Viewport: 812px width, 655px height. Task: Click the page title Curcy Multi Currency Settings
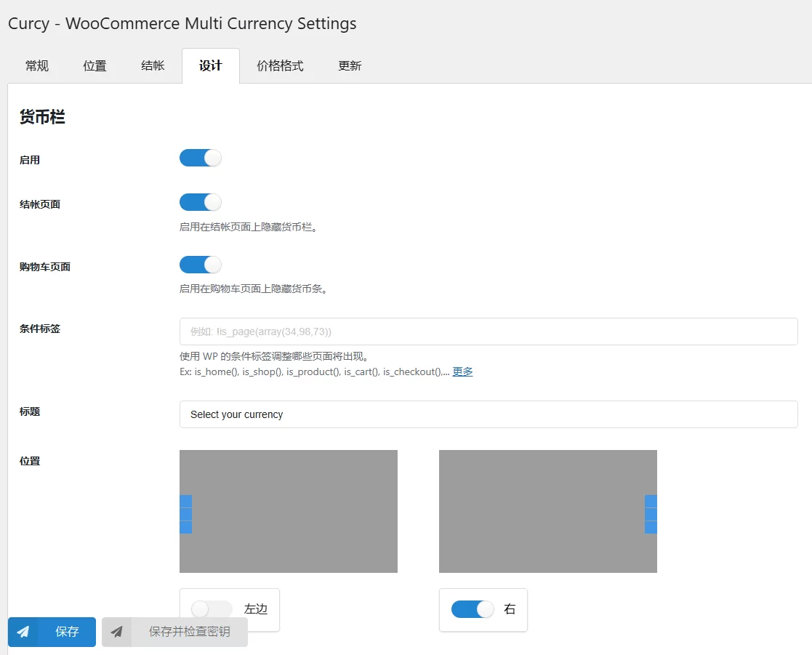(x=182, y=23)
